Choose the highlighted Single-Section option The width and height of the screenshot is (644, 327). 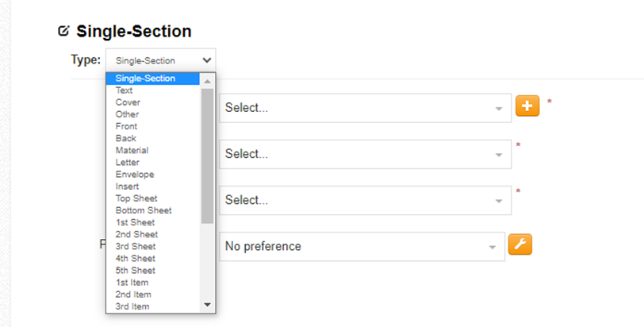146,79
